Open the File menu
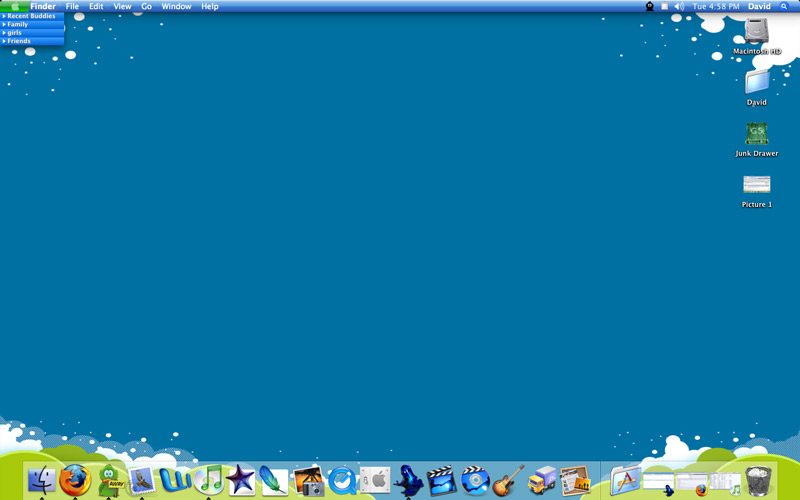 coord(72,6)
